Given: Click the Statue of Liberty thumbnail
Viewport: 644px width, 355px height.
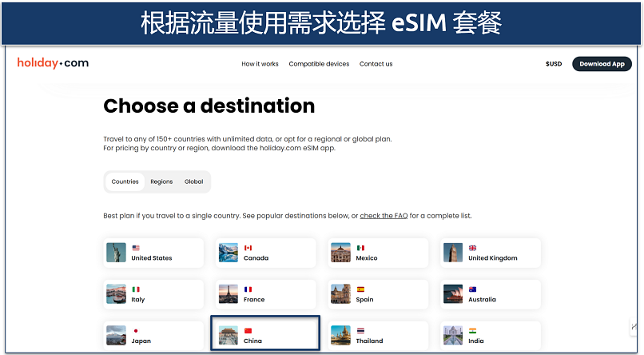Looking at the screenshot, I should click(116, 253).
